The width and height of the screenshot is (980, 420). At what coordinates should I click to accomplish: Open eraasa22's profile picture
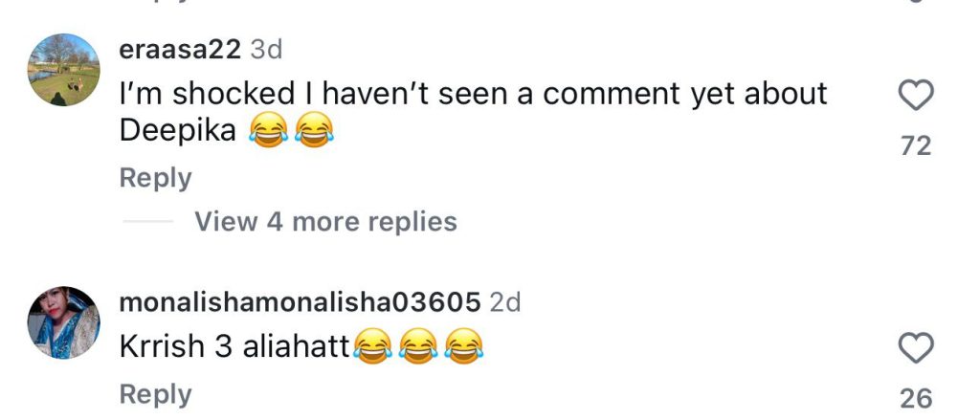64,70
